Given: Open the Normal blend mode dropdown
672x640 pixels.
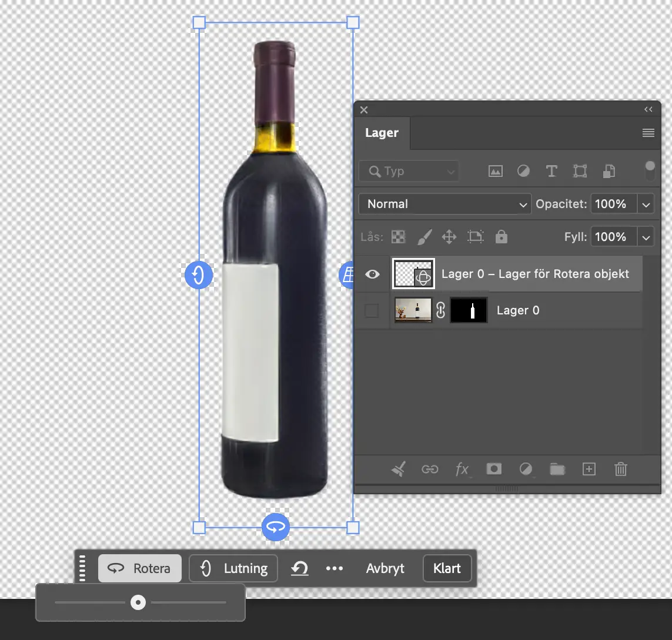Looking at the screenshot, I should coord(444,204).
